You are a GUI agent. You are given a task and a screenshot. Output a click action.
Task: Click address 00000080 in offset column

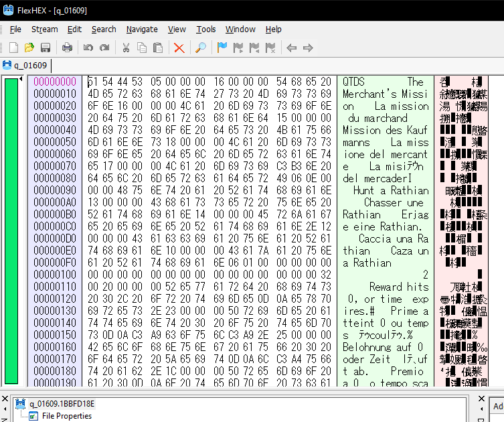pyautogui.click(x=55, y=178)
